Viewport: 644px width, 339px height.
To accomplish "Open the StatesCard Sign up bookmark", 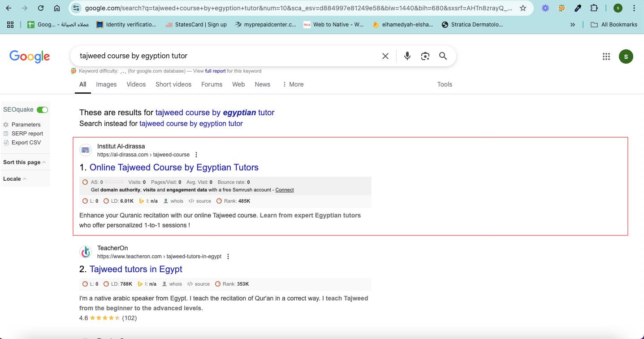I will click(196, 25).
